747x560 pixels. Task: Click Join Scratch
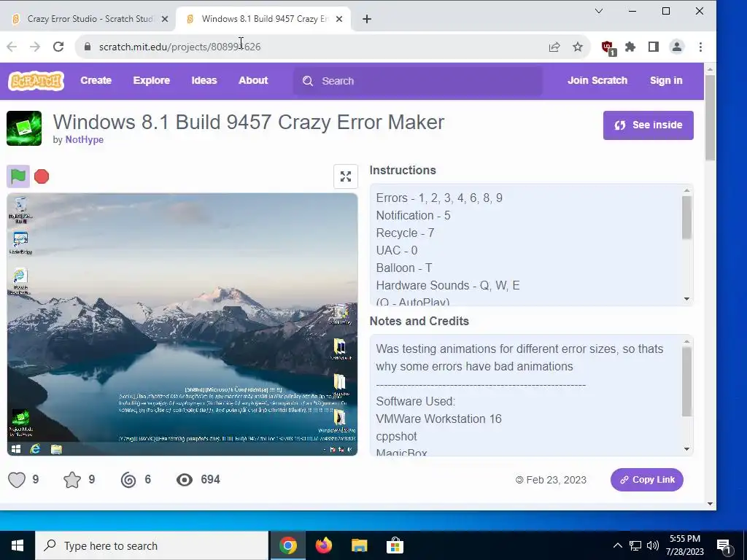(597, 80)
